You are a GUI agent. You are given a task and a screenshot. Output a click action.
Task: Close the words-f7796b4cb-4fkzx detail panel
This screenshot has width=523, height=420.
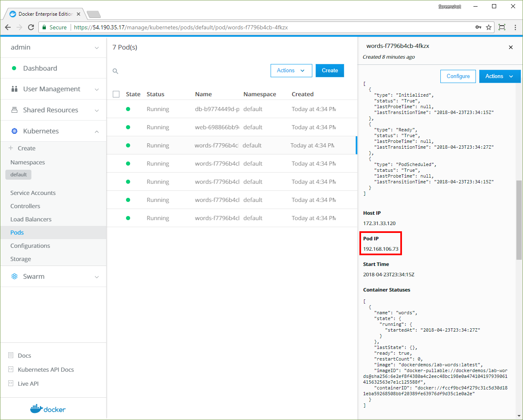coord(511,47)
